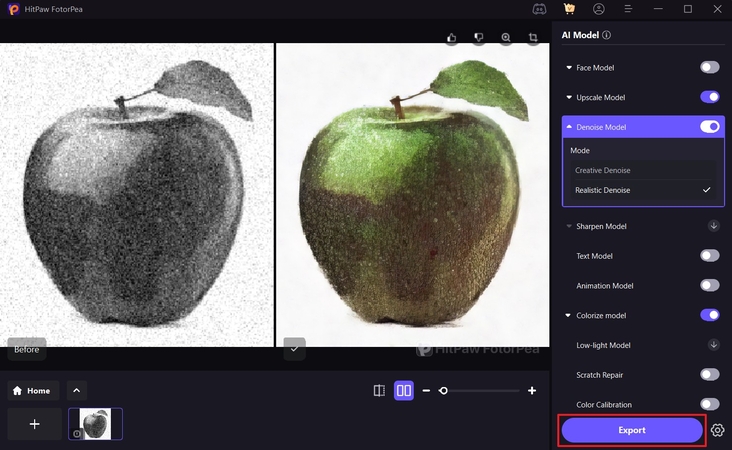Open the shopping cart purchase icon
Viewport: 732px width, 450px height.
(569, 8)
